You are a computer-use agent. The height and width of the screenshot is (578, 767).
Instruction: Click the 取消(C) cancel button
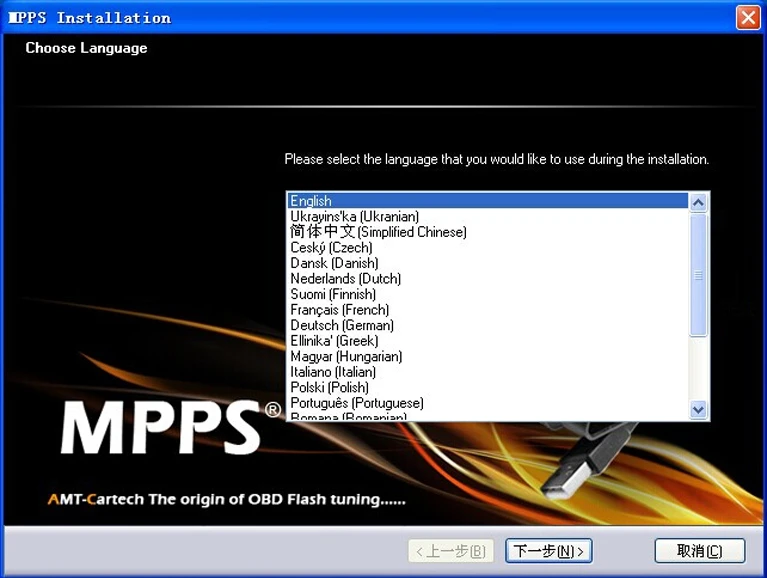(699, 551)
